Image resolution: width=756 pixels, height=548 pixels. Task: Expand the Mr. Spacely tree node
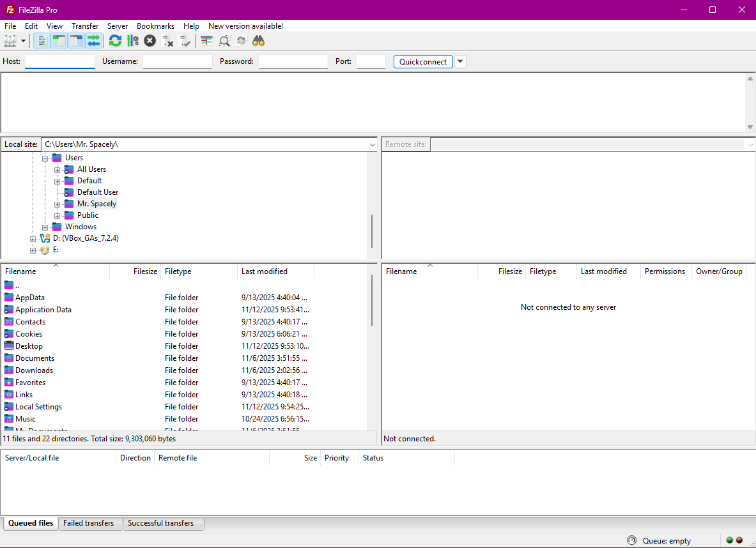(58, 204)
